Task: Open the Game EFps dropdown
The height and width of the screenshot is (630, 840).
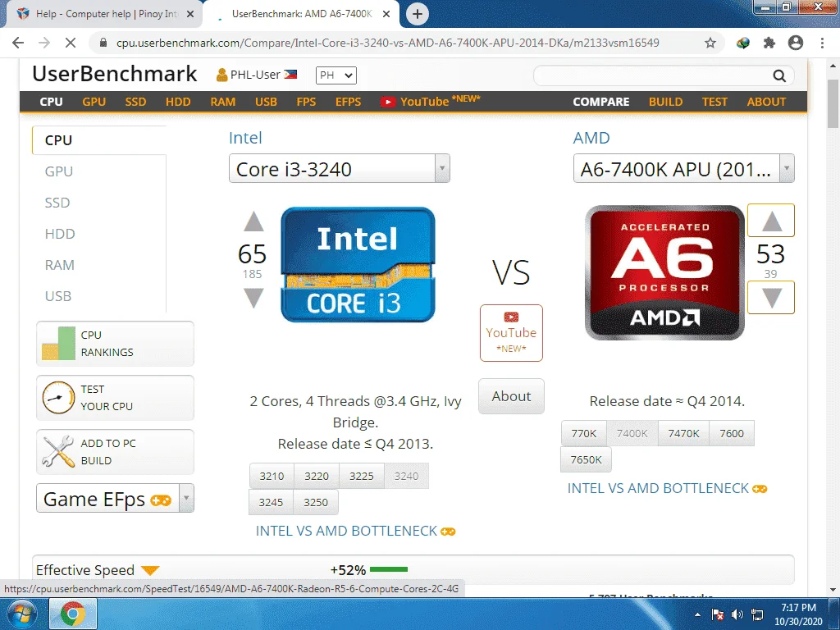Action: (x=115, y=498)
